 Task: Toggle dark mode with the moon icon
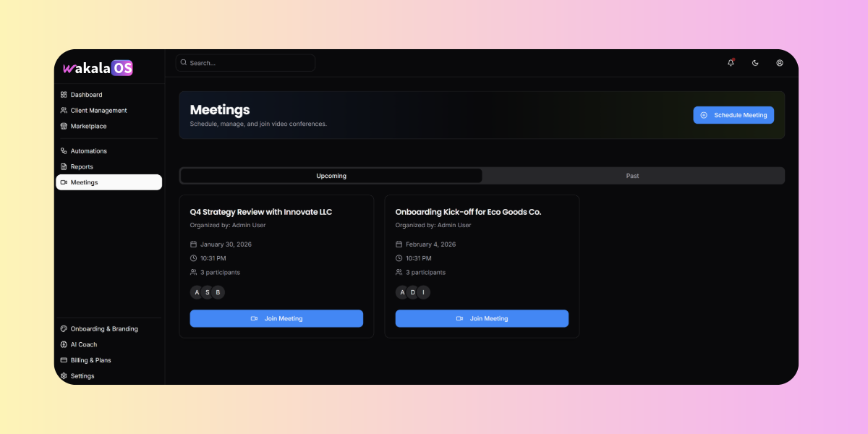[755, 63]
